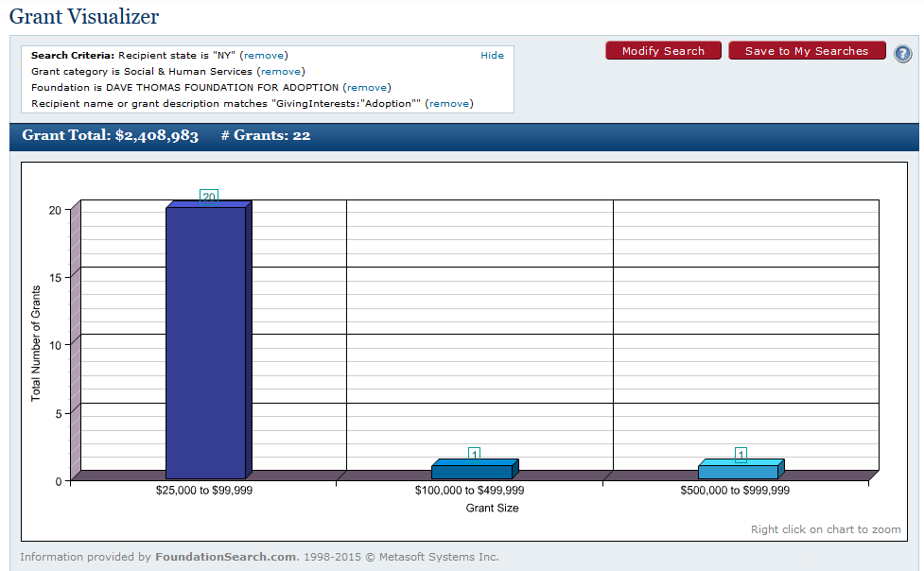Remove the Dave Thomas Foundation filter

point(366,88)
